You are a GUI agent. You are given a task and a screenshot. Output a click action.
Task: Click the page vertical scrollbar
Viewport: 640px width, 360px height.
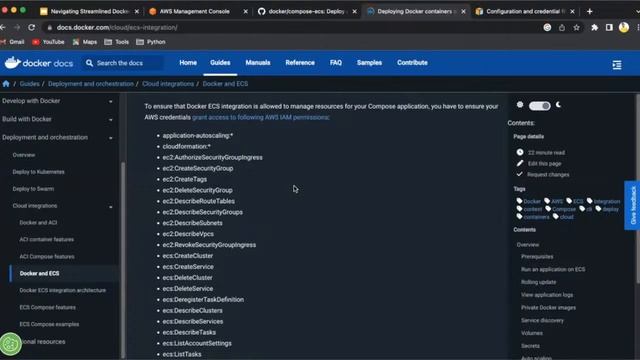(x=637, y=188)
